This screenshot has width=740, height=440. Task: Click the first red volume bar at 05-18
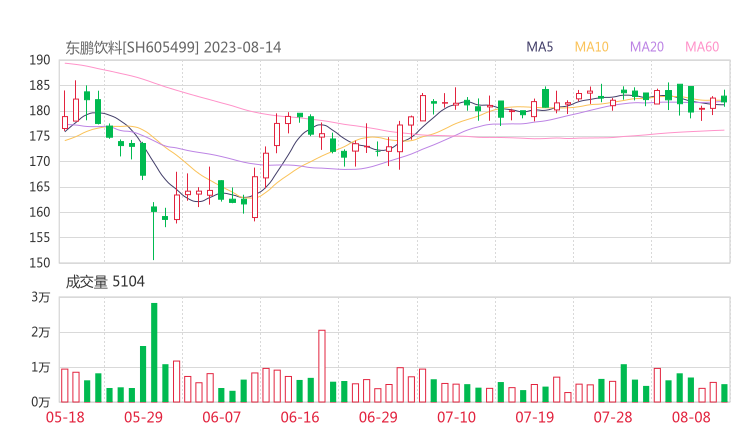point(65,386)
